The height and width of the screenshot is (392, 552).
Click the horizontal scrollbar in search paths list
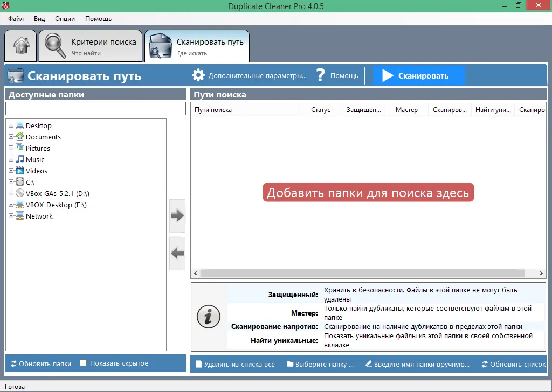[362, 273]
